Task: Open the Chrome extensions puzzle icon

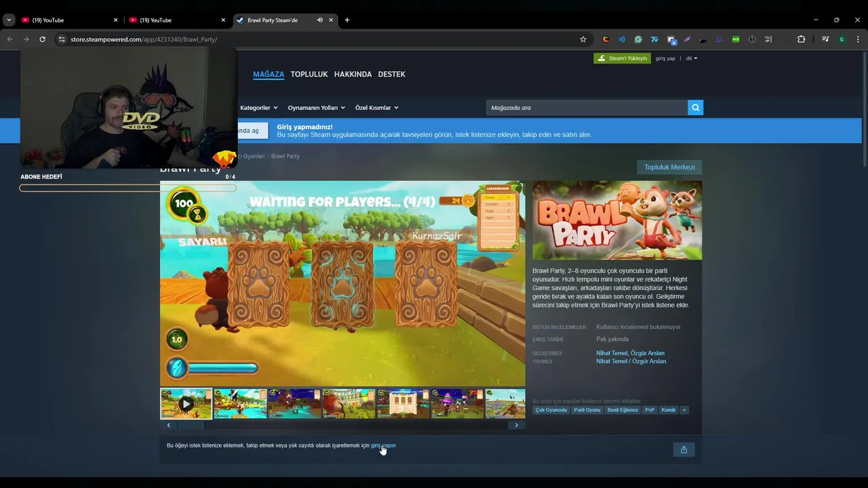Action: coord(801,39)
